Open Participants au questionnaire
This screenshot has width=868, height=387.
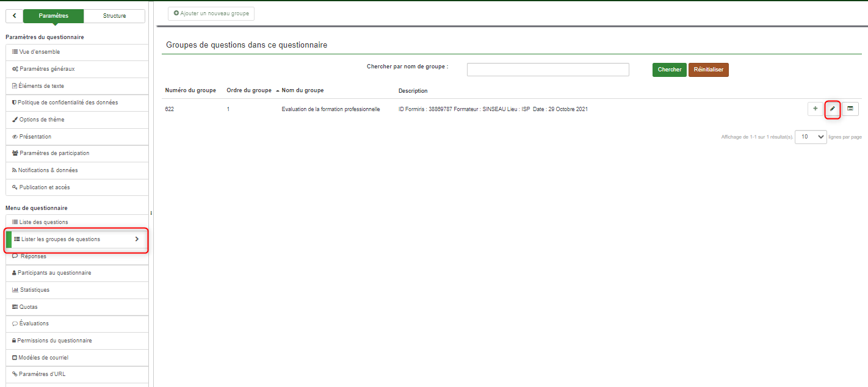pos(54,273)
